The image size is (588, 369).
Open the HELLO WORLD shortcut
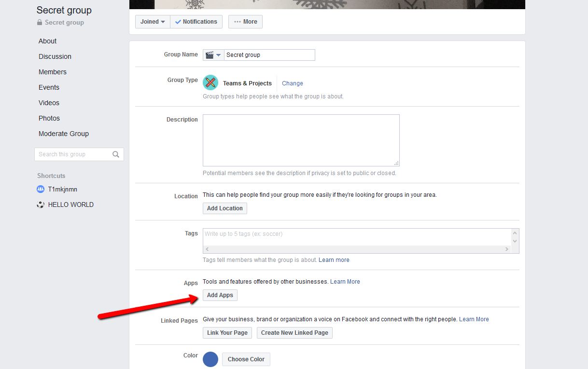[71, 205]
